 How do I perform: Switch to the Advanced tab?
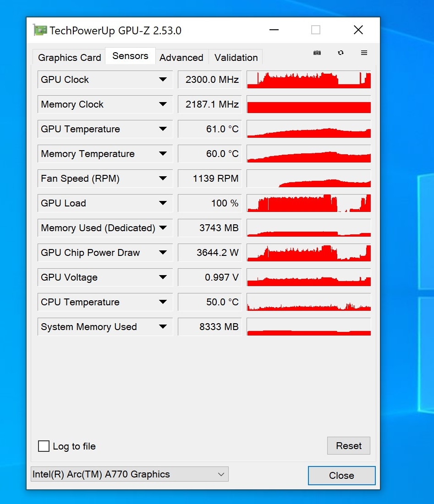click(181, 58)
